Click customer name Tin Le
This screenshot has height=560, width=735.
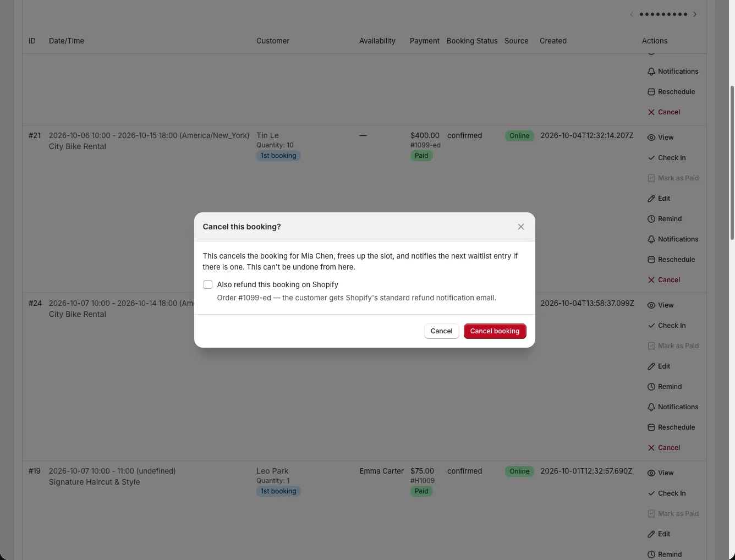coord(267,135)
